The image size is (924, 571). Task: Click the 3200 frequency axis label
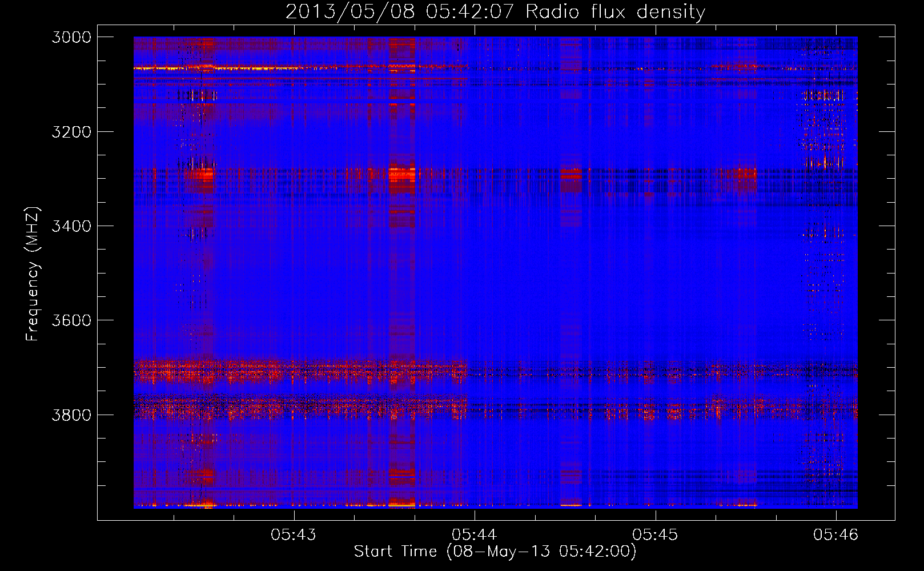pos(71,132)
